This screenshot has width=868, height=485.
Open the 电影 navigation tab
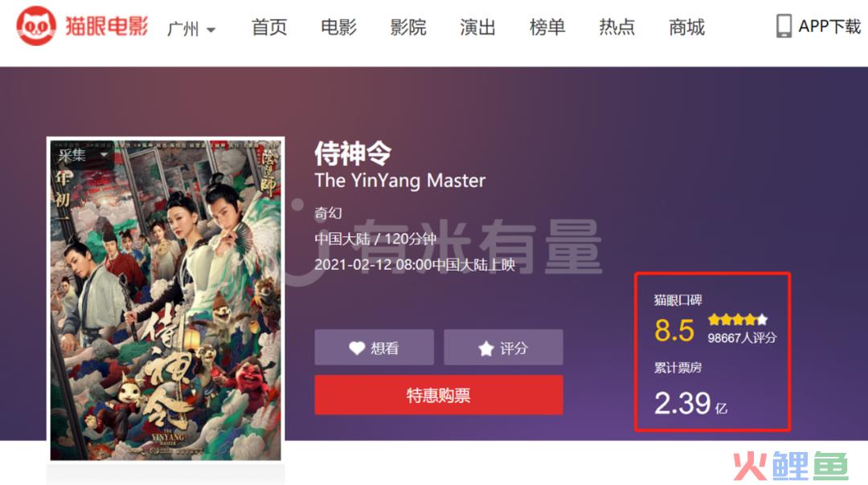tap(339, 27)
